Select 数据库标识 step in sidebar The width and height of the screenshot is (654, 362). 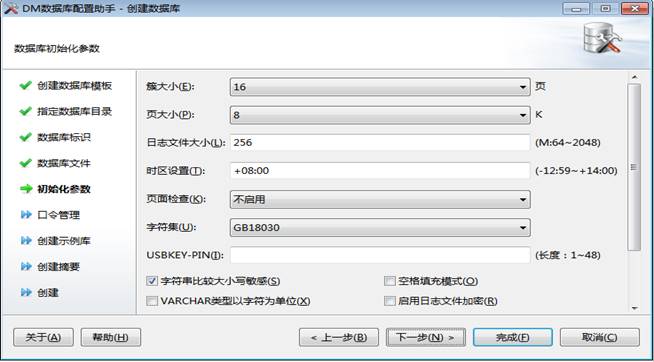tap(64, 138)
